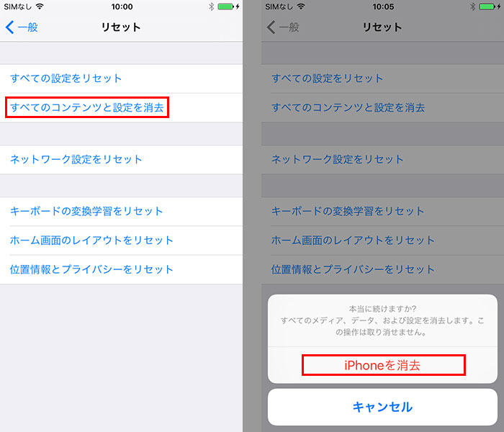Tap the dimmed 一般 back button on right screen
This screenshot has height=432, width=504.
283,27
